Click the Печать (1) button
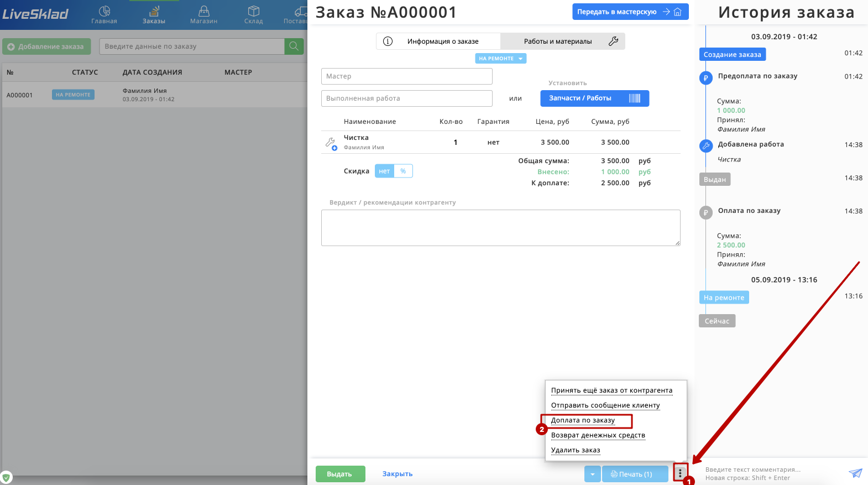The image size is (868, 485). pyautogui.click(x=635, y=474)
